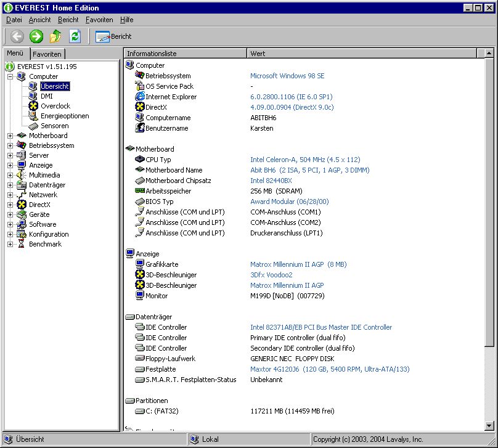The height and width of the screenshot is (448, 498).
Task: Click the Wert column header
Action: pyautogui.click(x=362, y=54)
